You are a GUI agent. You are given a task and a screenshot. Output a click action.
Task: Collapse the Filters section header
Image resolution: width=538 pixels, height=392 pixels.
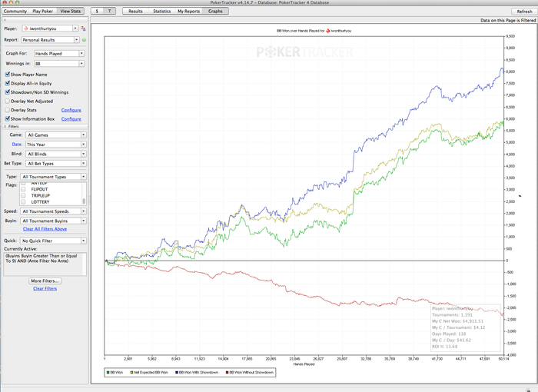[x=5, y=126]
